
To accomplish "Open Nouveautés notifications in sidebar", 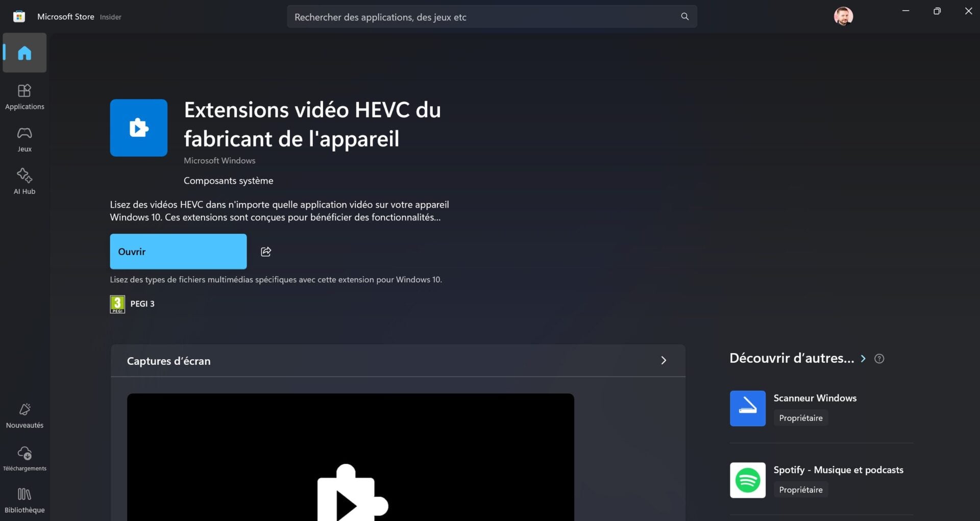I will 24,415.
